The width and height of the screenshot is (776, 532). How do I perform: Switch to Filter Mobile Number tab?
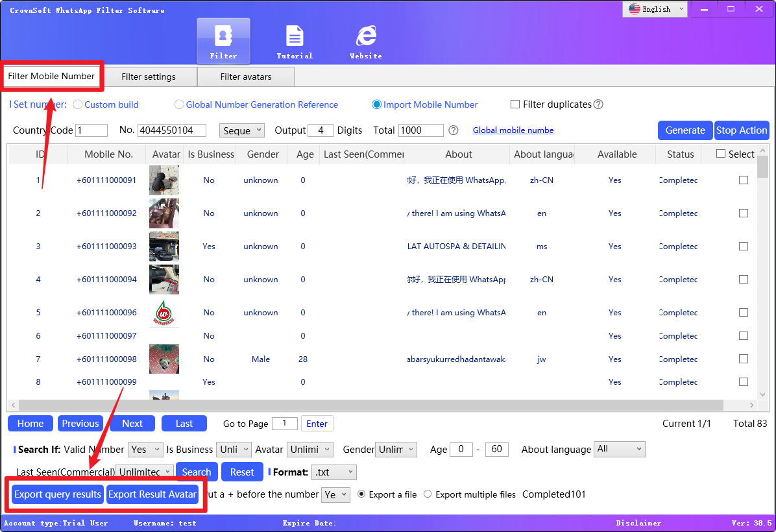(51, 76)
